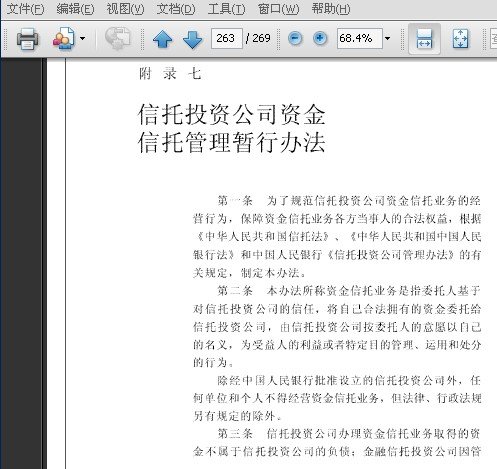Click the greyed-out globe pages icon
The width and height of the screenshot is (497, 469).
coord(117,38)
